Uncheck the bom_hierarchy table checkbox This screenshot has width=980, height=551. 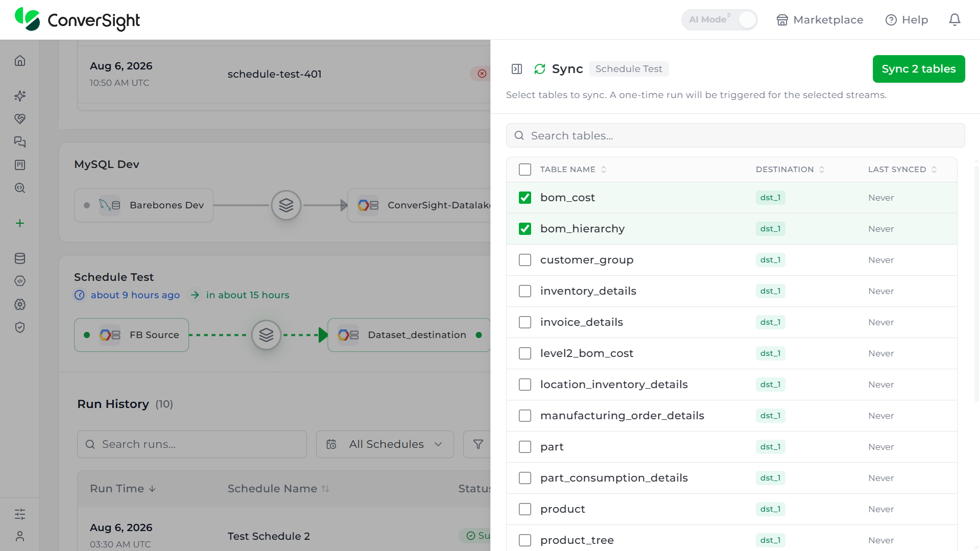pyautogui.click(x=525, y=229)
